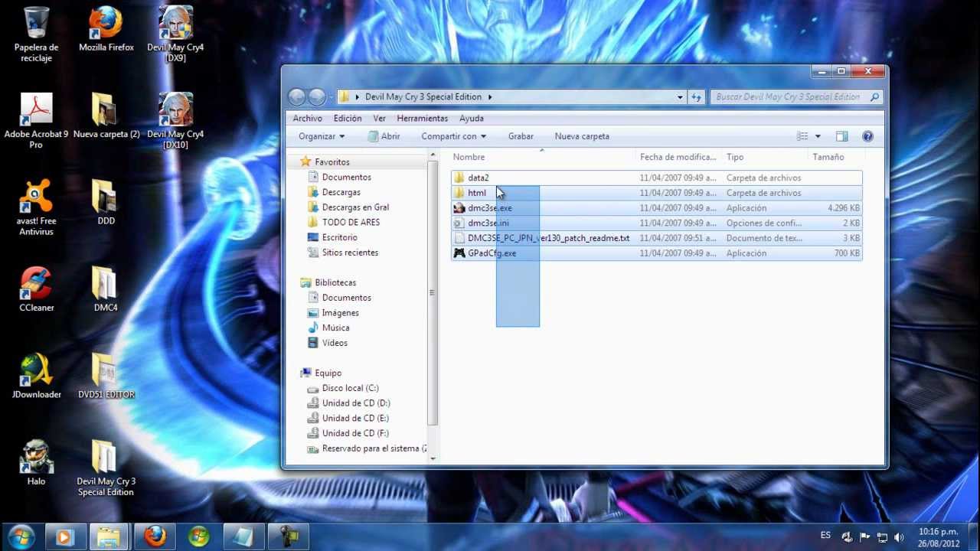Click the Abrir toolbar button
This screenshot has width=980, height=551.
click(384, 136)
